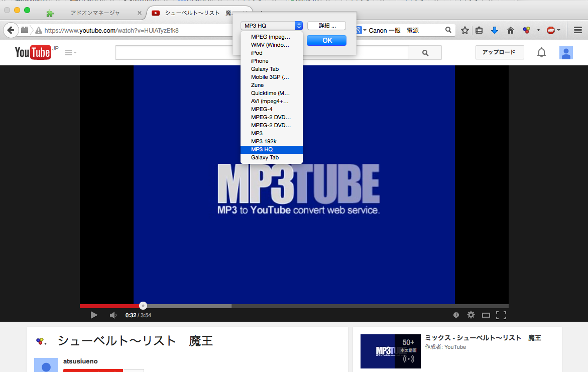The width and height of the screenshot is (588, 372).
Task: Switch to the アドオンマネージャ tab
Action: click(x=95, y=13)
